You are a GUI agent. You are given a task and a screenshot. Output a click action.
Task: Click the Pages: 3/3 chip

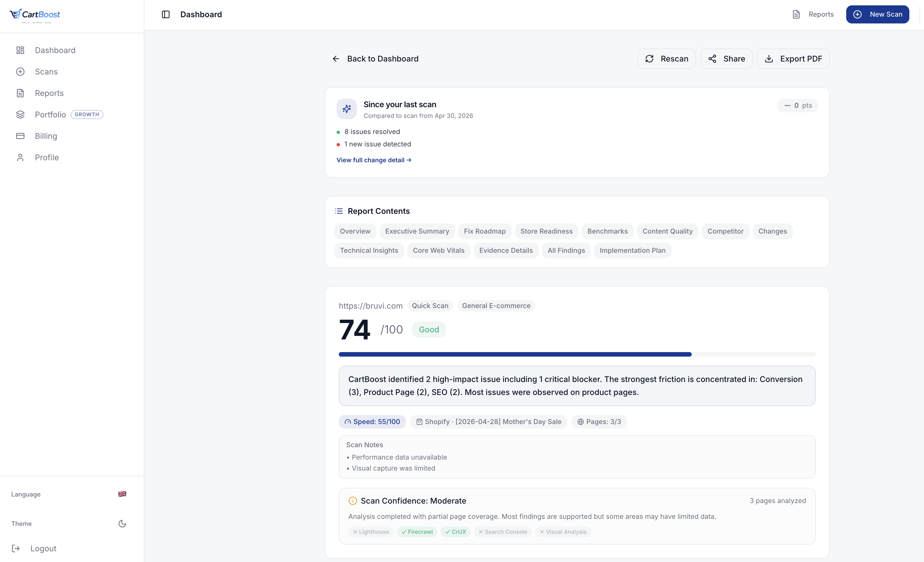click(599, 421)
